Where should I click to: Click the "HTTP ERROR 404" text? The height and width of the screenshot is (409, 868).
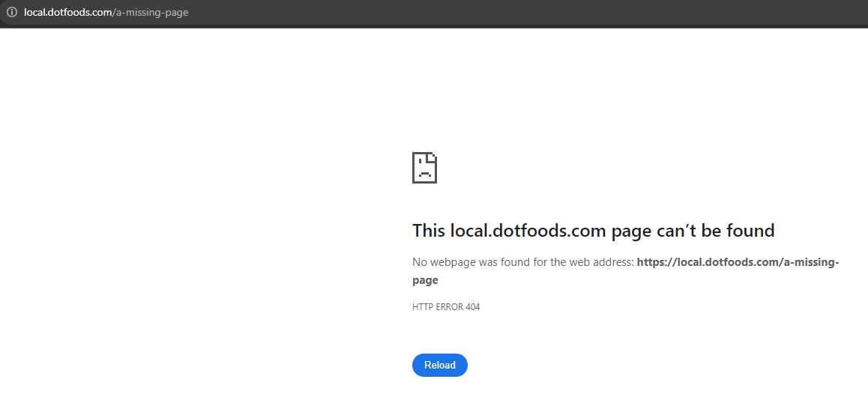point(446,307)
